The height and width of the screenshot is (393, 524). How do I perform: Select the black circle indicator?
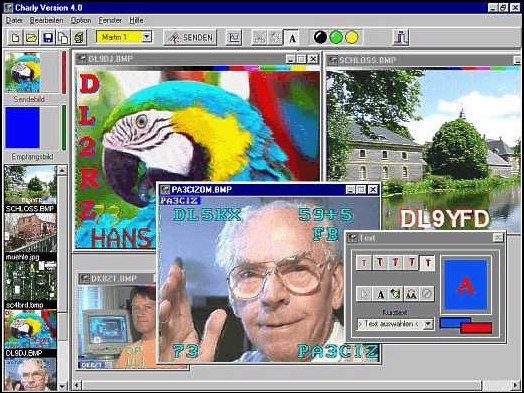point(320,37)
